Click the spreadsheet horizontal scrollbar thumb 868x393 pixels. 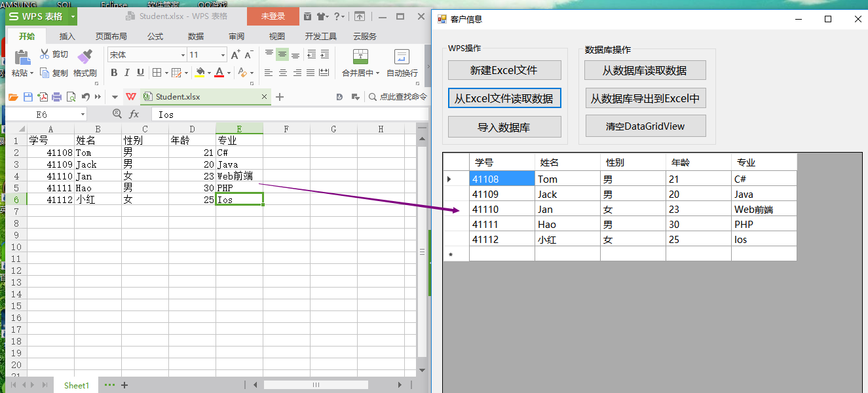pyautogui.click(x=316, y=385)
